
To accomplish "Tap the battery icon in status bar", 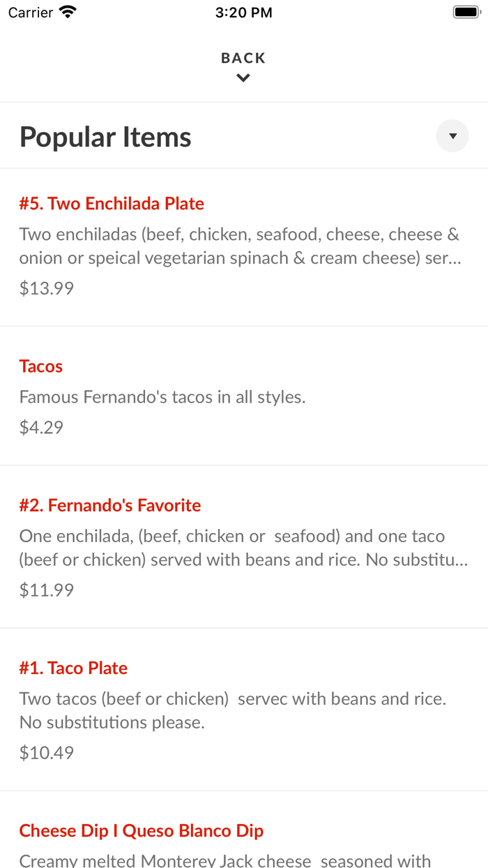I will tap(465, 12).
